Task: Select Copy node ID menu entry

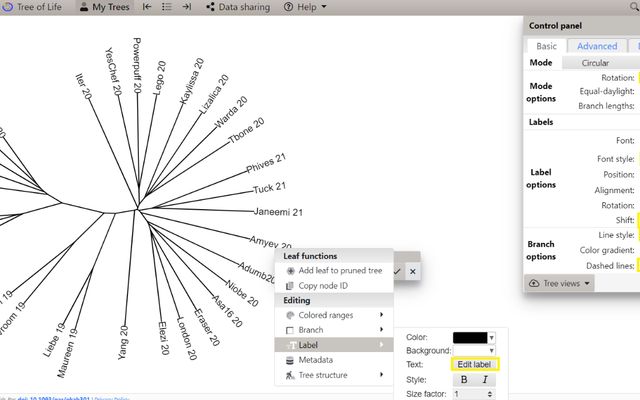Action: tap(322, 286)
